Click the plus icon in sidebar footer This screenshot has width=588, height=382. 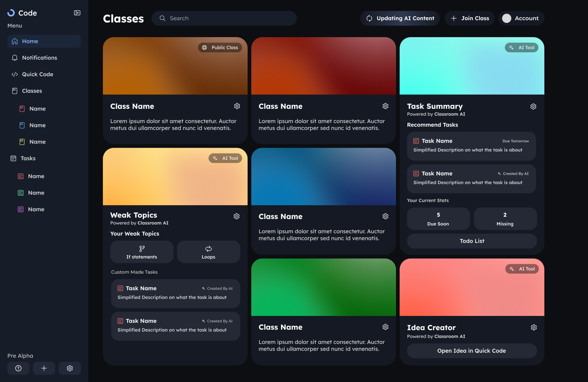pos(44,368)
